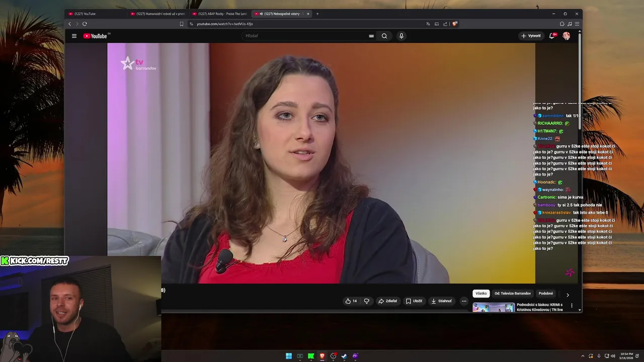Select the 'Od: Televize Barrandov' chip

tap(513, 294)
